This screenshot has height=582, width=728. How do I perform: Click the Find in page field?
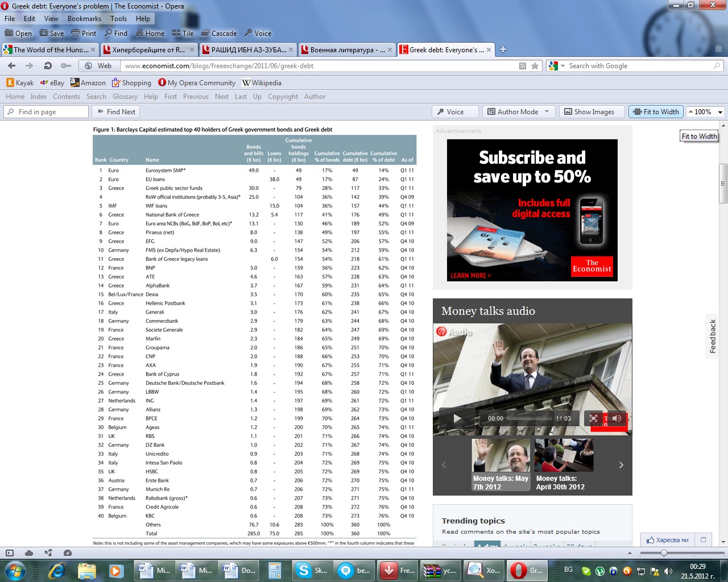(x=46, y=112)
